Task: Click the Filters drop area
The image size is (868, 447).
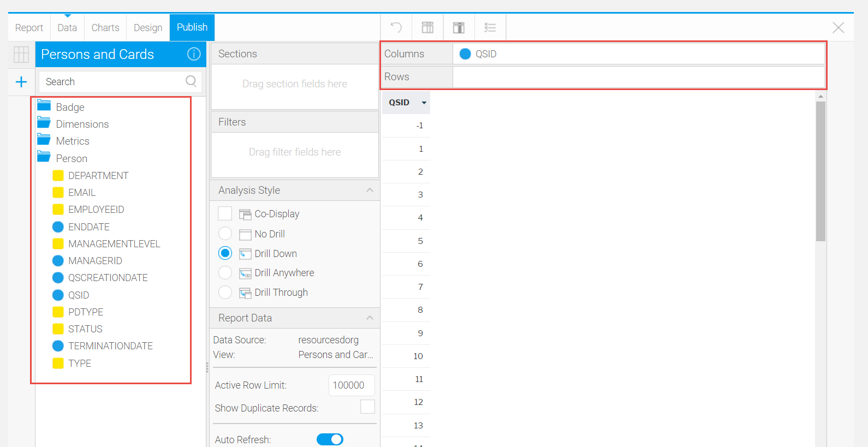Action: pyautogui.click(x=295, y=154)
